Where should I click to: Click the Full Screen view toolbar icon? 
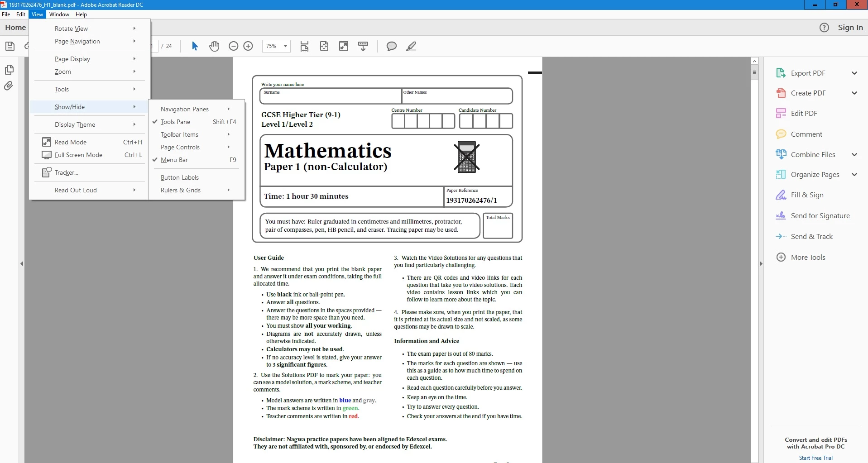tap(344, 46)
